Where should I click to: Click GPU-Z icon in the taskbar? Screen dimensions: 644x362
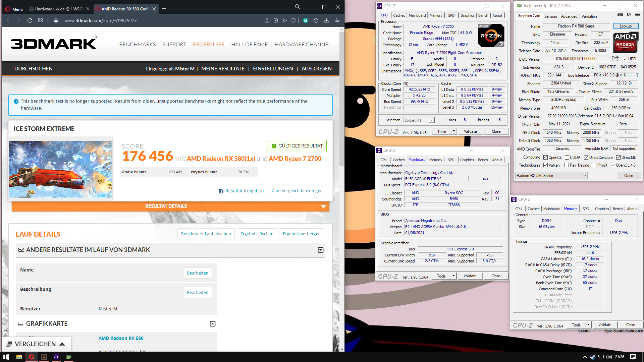[x=69, y=357]
